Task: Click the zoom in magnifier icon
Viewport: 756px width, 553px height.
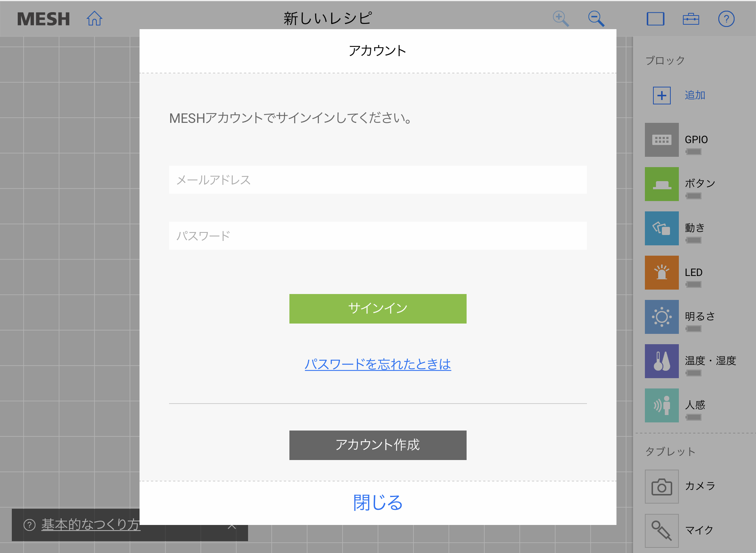Action: point(561,19)
